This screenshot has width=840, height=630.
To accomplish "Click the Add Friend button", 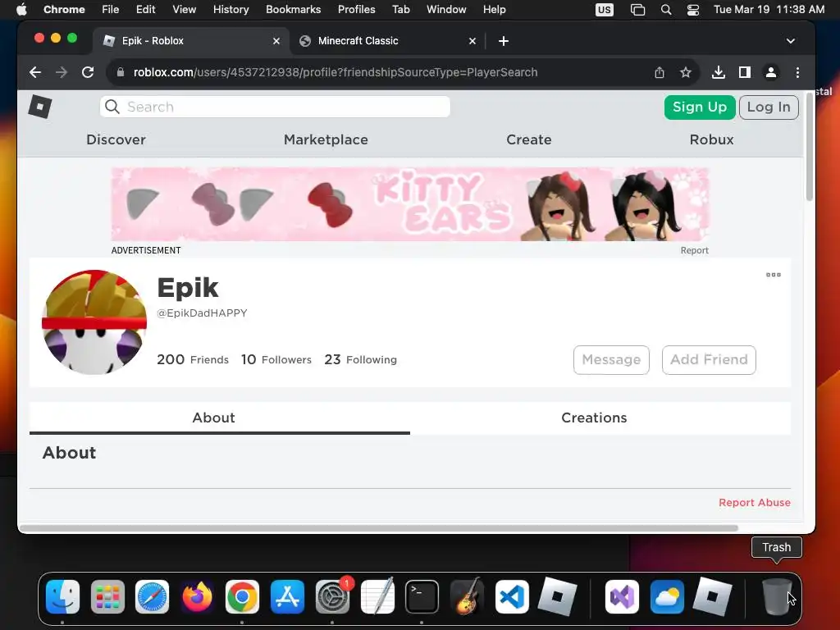I will [709, 359].
